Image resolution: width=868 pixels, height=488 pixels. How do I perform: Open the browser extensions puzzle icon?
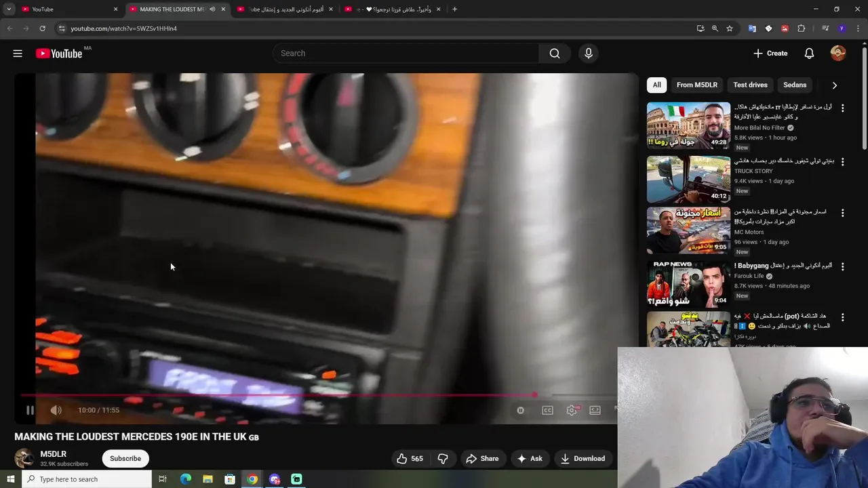click(x=801, y=28)
